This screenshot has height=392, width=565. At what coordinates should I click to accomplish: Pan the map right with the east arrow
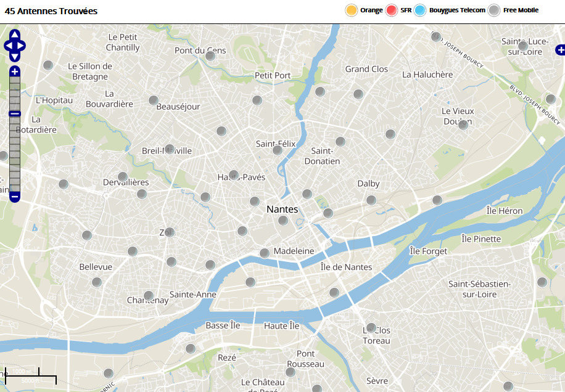click(22, 46)
